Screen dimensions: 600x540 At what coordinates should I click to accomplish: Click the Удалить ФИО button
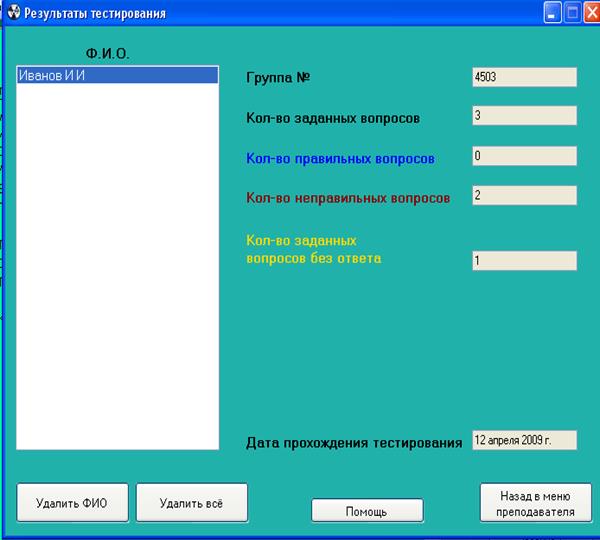coord(72,502)
